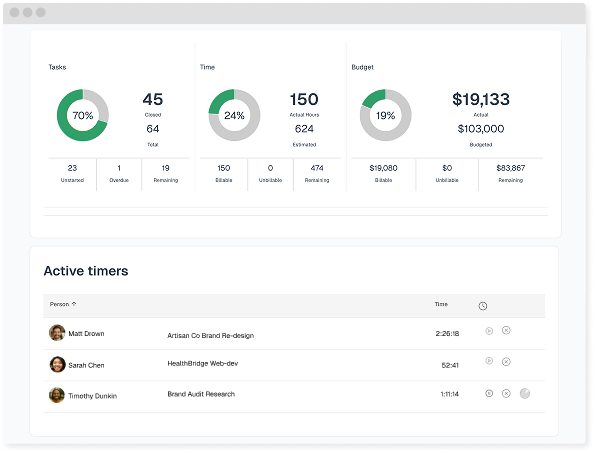
Task: Click the Time section title above donut
Action: pos(207,67)
